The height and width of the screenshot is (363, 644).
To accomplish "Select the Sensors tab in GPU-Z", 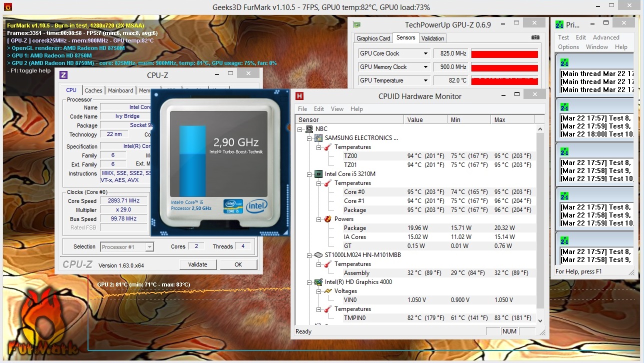I will point(405,37).
